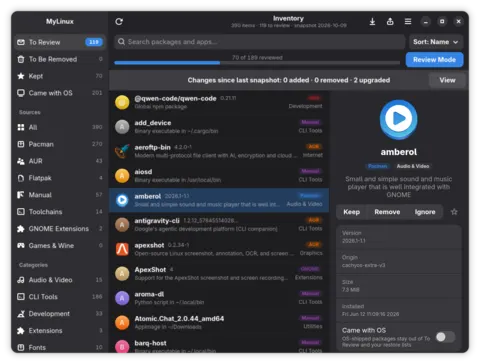Select the apexshot package row

pyautogui.click(x=219, y=249)
